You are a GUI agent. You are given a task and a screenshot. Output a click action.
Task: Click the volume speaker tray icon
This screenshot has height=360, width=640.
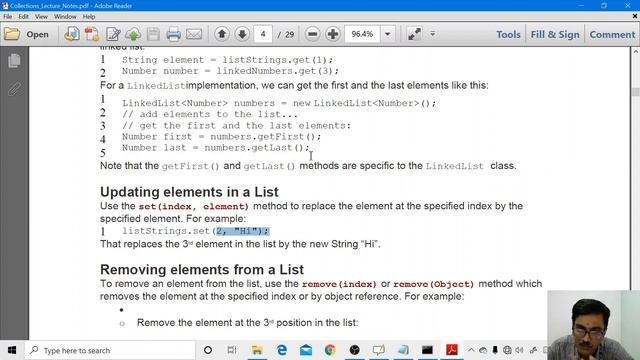519,350
